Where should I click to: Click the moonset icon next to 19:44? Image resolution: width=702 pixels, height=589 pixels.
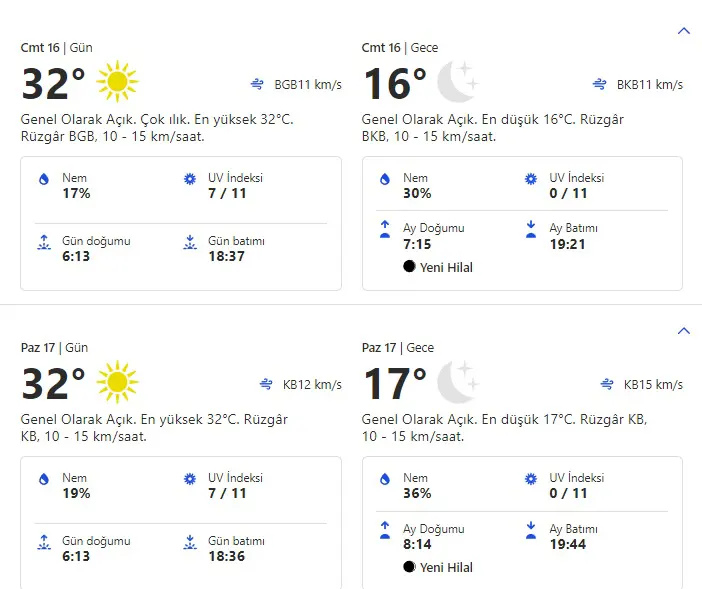coord(531,530)
